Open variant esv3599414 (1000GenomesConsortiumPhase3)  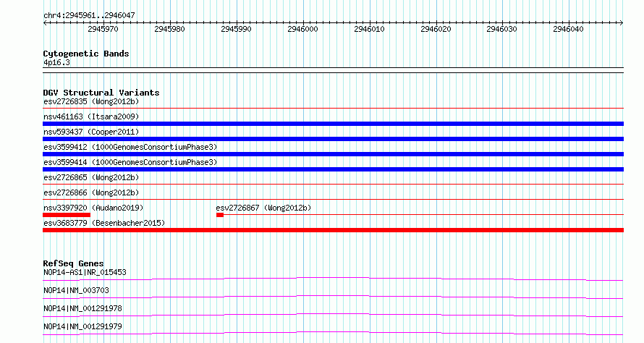click(130, 162)
